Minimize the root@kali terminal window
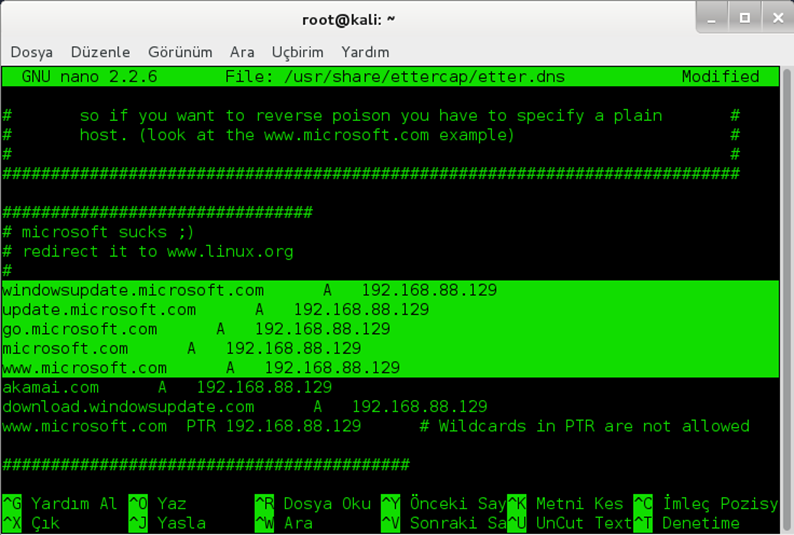The image size is (794, 535). click(x=712, y=18)
